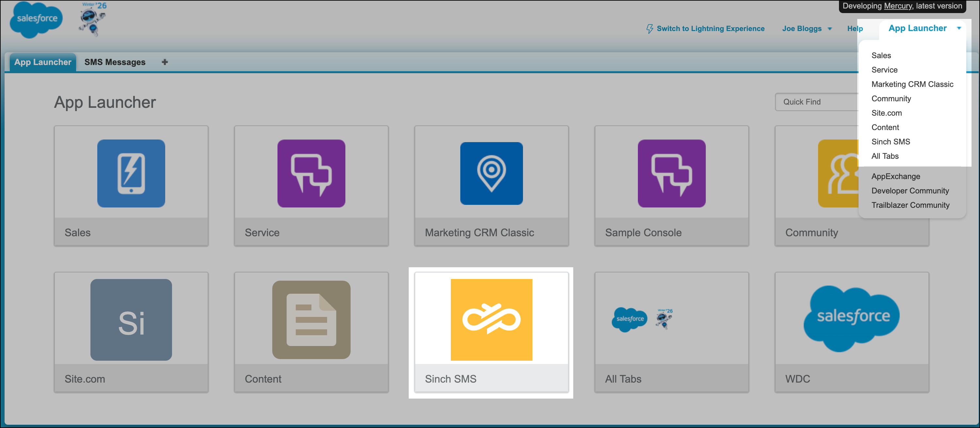Switch to the App Launcher tab
The image size is (980, 428).
[x=43, y=62]
